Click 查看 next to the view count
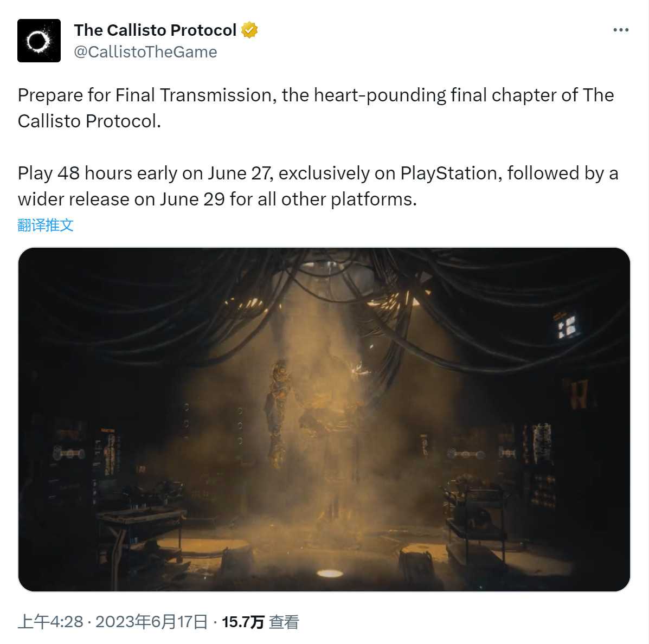 (284, 622)
